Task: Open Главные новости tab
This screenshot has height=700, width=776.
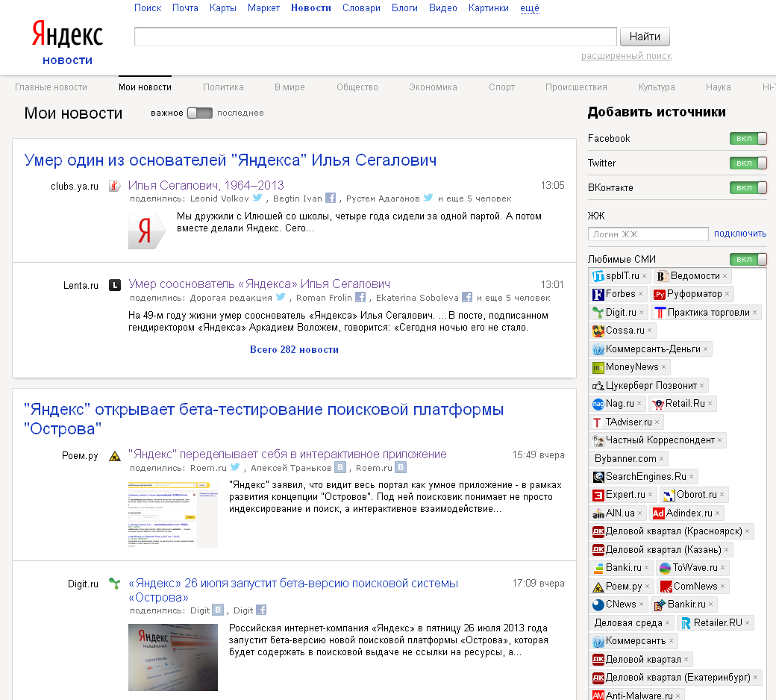Action: 51,87
